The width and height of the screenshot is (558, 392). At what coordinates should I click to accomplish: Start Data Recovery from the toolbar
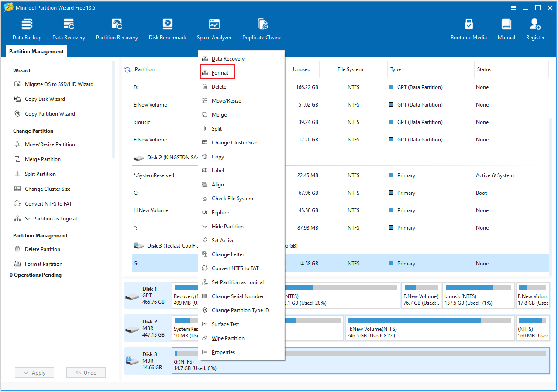[x=68, y=28]
